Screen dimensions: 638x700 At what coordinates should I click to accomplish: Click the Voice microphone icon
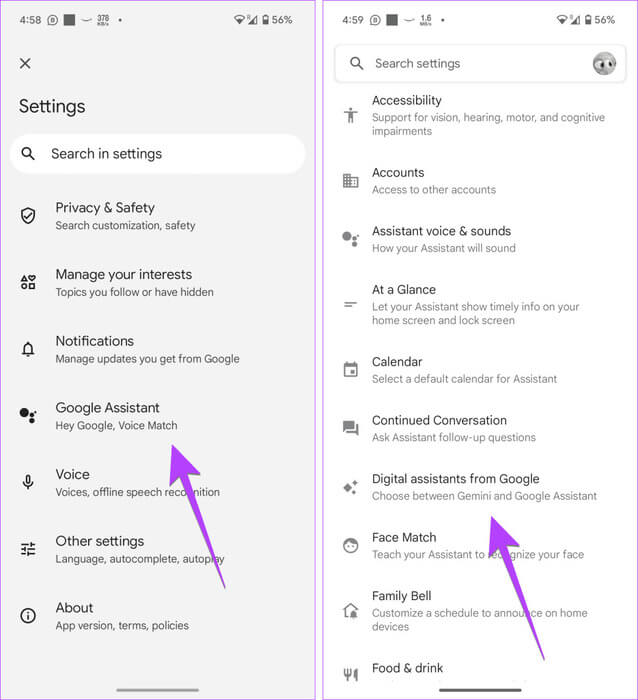pos(28,482)
